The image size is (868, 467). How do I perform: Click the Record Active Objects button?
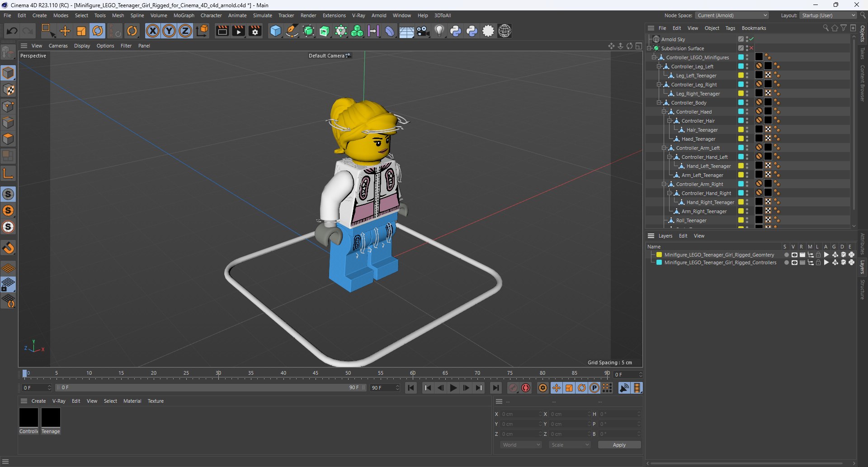pos(513,388)
